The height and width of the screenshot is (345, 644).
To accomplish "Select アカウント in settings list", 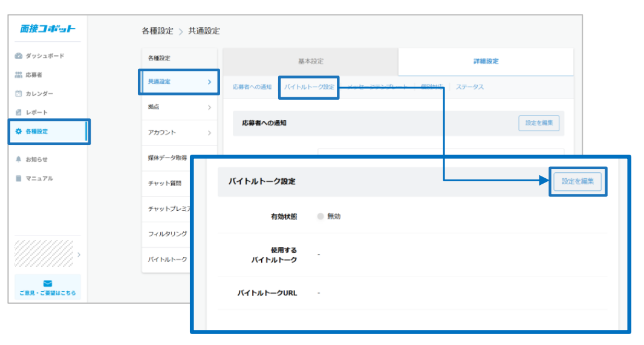I will [179, 132].
